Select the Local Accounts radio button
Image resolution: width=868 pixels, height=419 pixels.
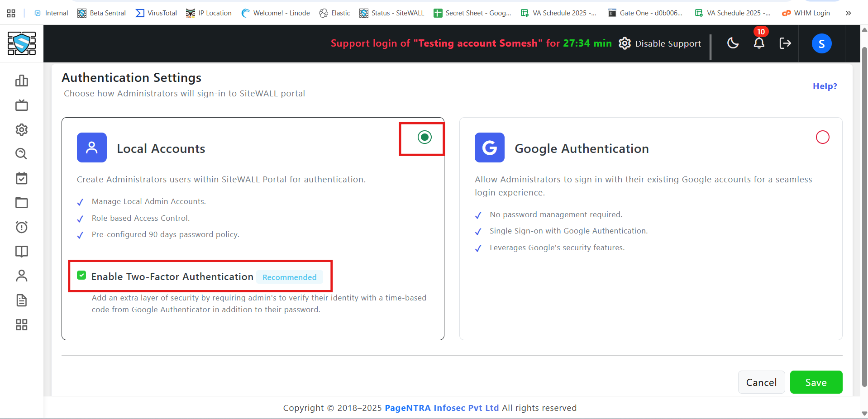pos(424,137)
